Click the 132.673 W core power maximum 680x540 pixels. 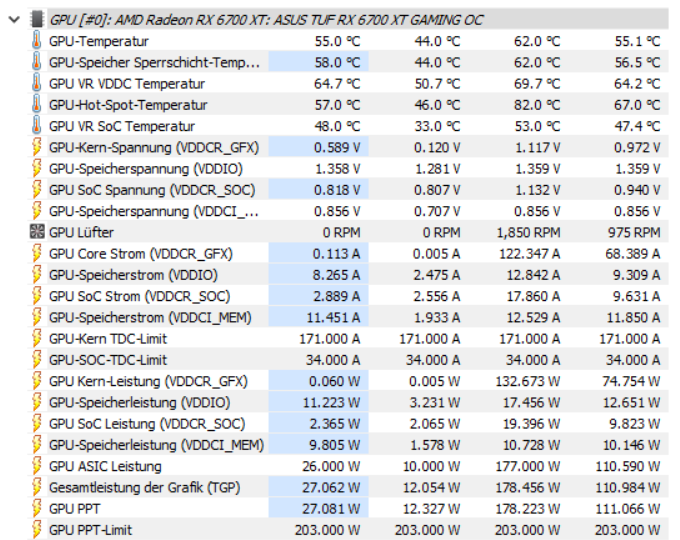(x=527, y=381)
